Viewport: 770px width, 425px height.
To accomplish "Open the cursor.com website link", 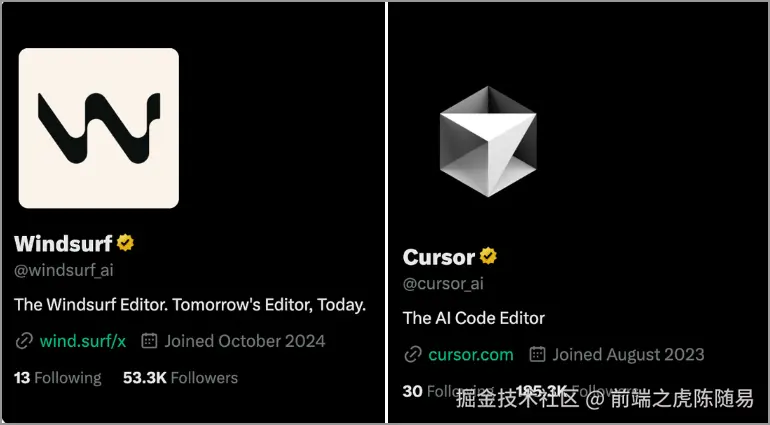I will click(470, 354).
